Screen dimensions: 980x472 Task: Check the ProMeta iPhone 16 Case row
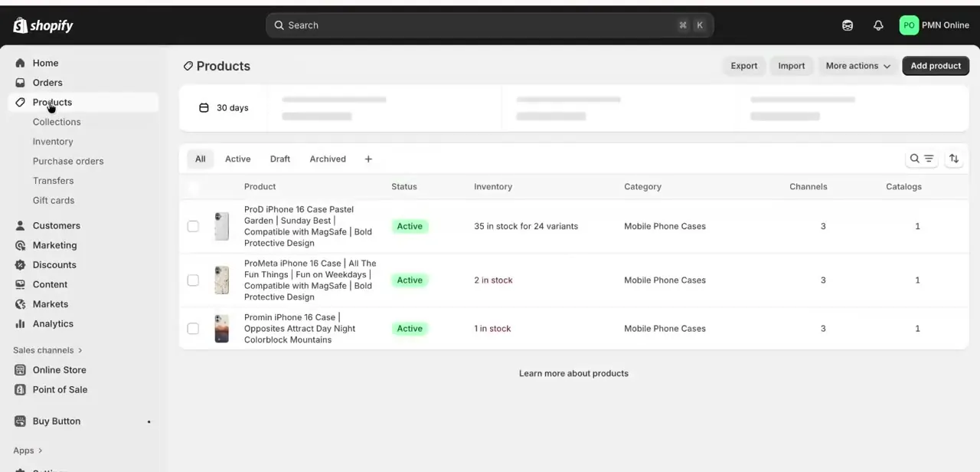pyautogui.click(x=193, y=280)
